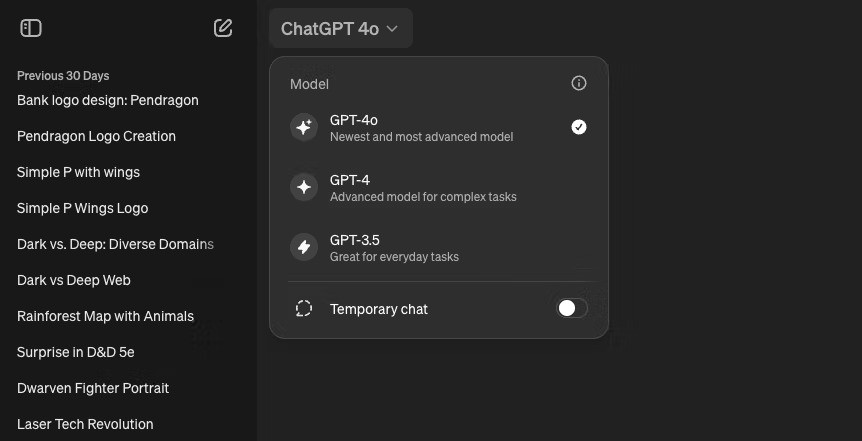Image resolution: width=862 pixels, height=441 pixels.
Task: Select the GPT-4 model option
Action: [x=423, y=187]
